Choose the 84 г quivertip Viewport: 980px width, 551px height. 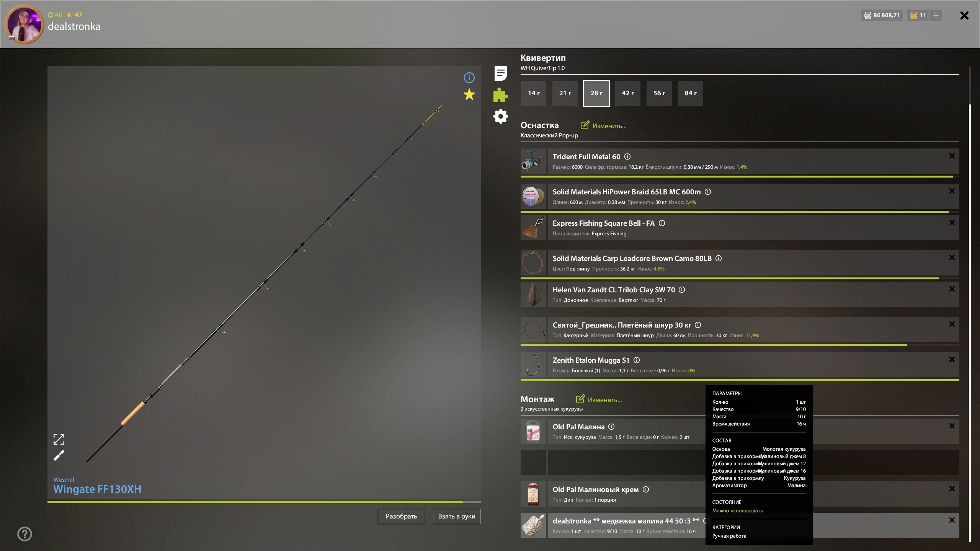[690, 93]
